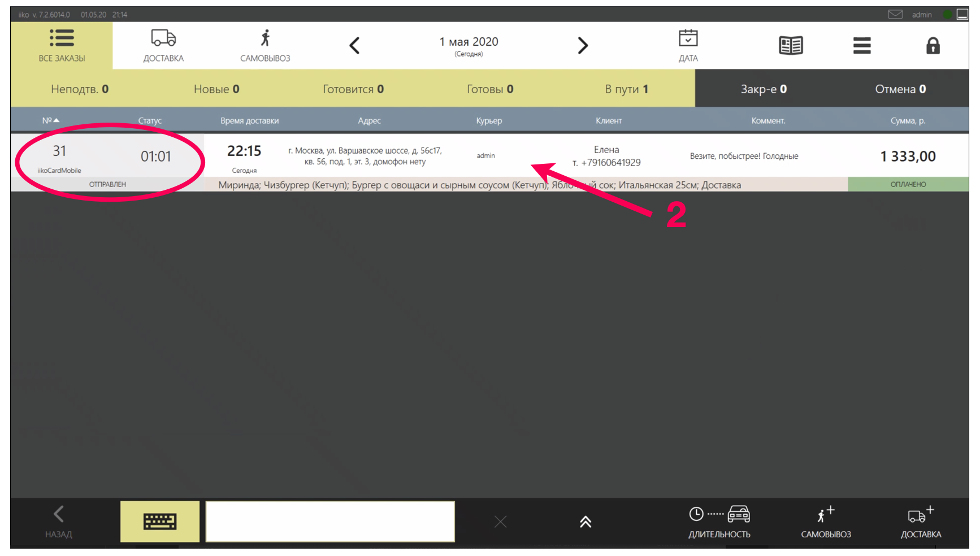
Task: Go to the previous day arrow
Action: tap(354, 46)
